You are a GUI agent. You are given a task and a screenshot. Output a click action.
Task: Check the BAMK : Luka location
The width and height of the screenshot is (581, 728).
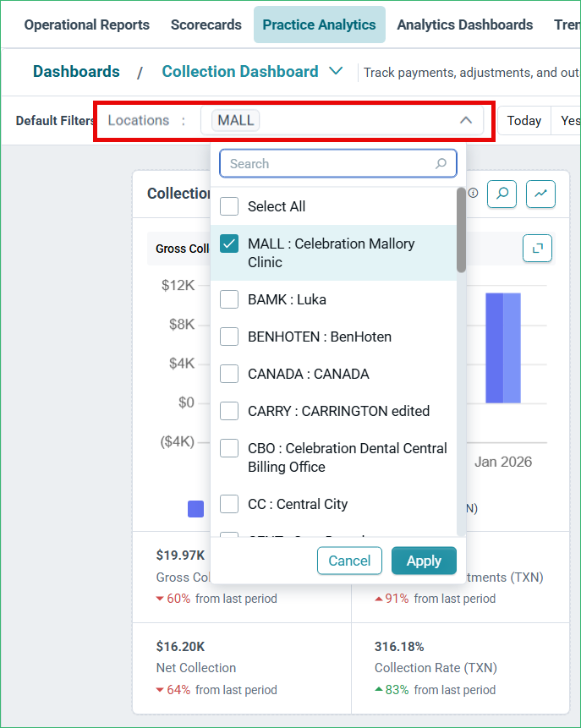pos(229,299)
